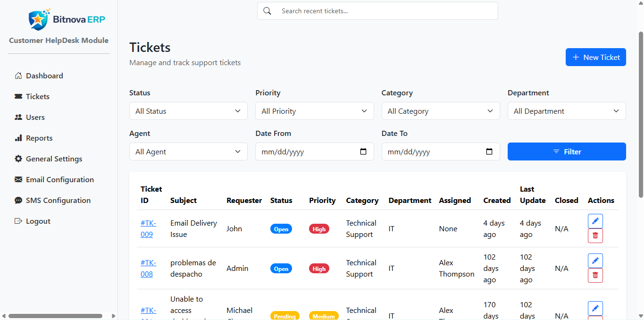This screenshot has height=320, width=644.
Task: Click the Bitnova ERP shield logo
Action: pos(38,19)
